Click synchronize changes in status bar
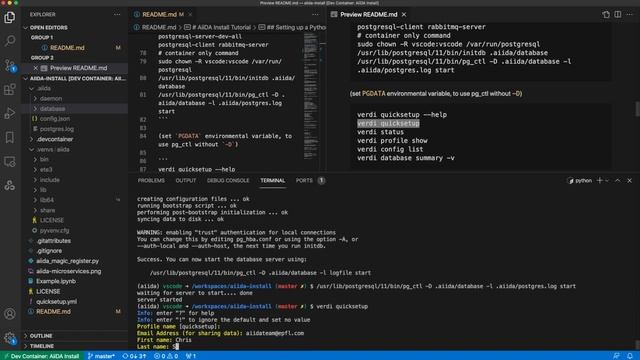The height and width of the screenshot is (360, 640). 134,356
